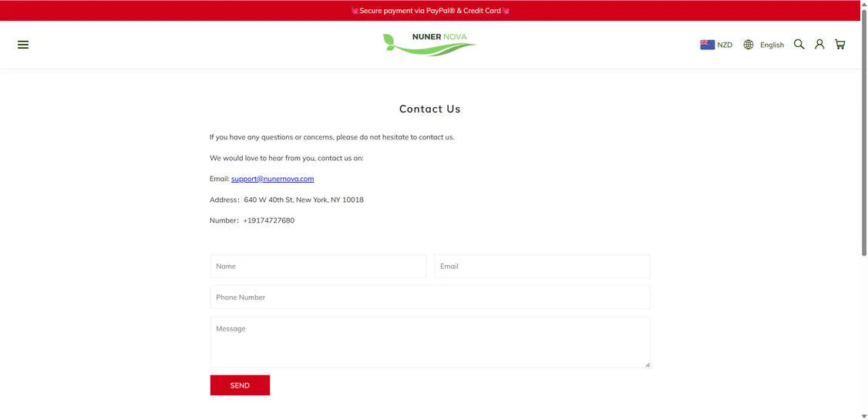Open the English language selector

tap(772, 45)
